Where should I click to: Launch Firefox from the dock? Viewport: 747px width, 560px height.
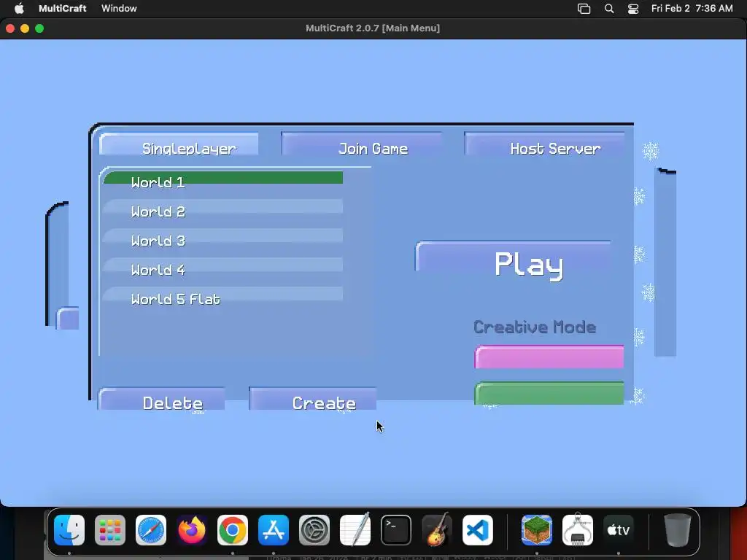[x=192, y=530]
